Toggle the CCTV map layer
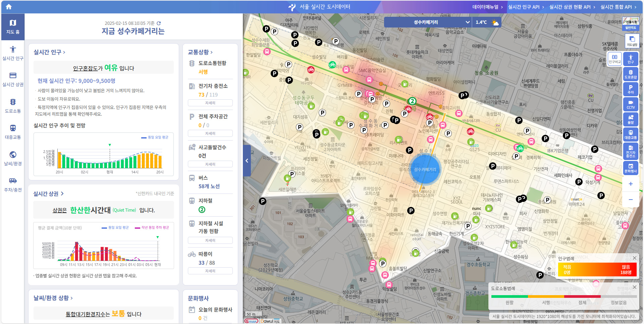644x324 pixels. coord(631,104)
